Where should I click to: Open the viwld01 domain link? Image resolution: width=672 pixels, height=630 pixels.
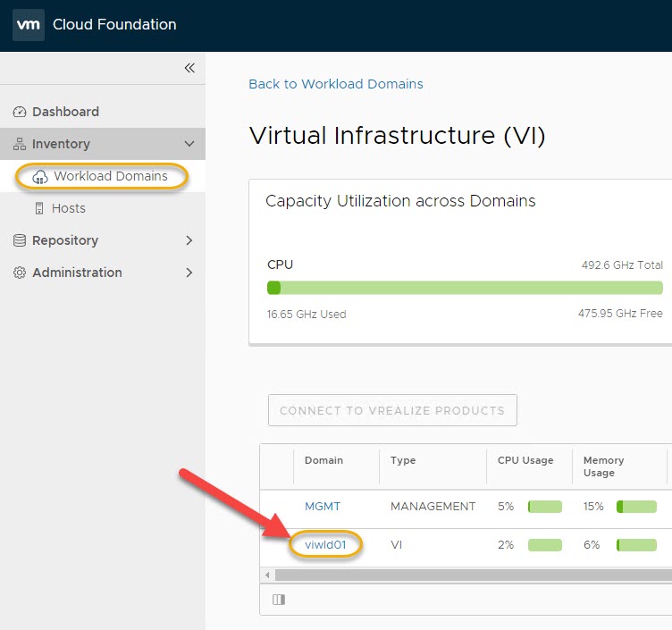[x=326, y=544]
